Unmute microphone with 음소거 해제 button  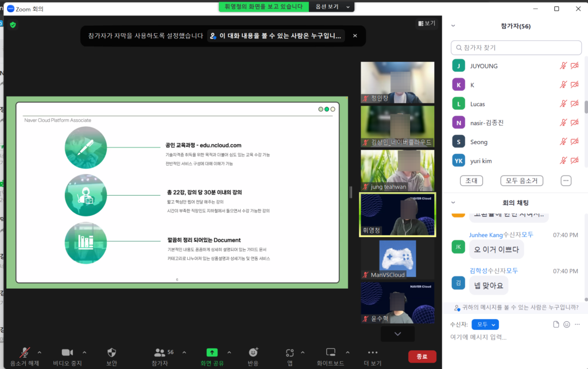coord(25,352)
